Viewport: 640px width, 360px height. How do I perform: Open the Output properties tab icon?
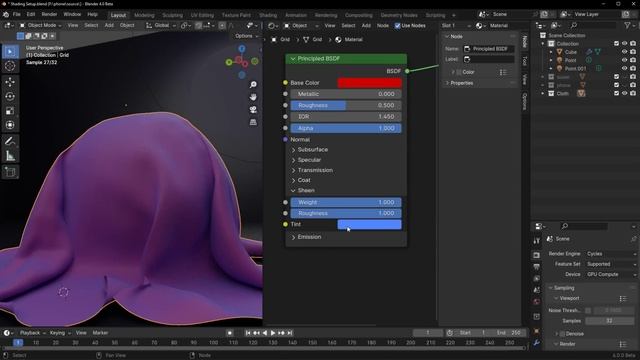(536, 267)
